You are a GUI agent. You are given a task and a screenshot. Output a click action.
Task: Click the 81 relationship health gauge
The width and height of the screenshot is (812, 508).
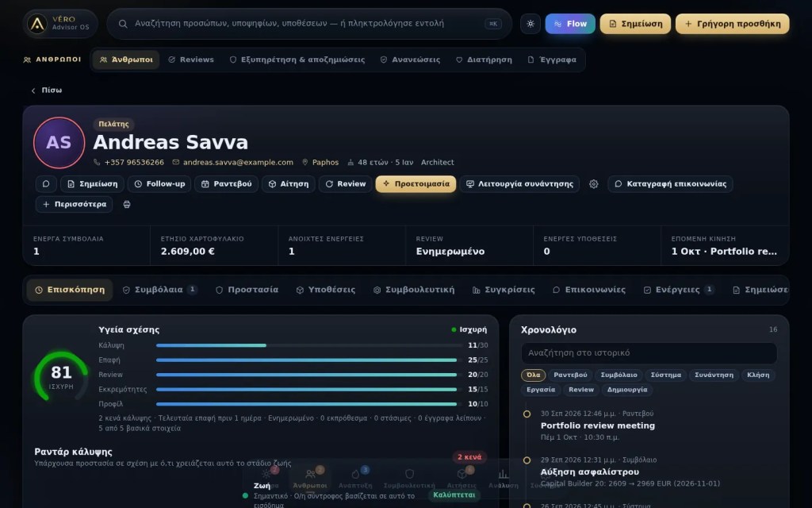click(x=61, y=376)
